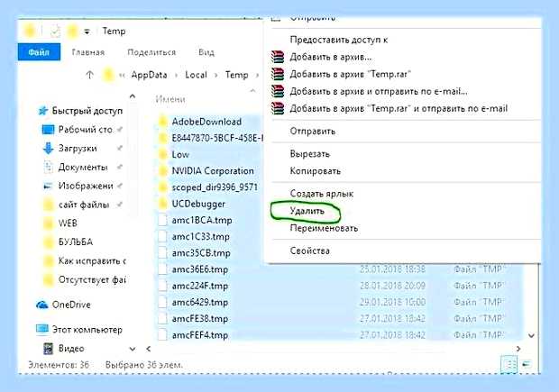The width and height of the screenshot is (559, 392).
Task: Click WinRAR icon for "Temp.rar" and send by e-mail
Action: 278,108
